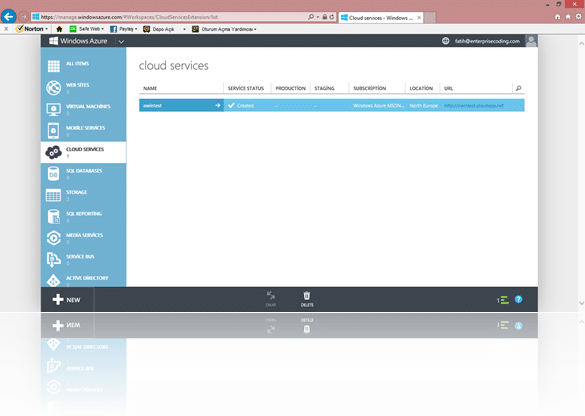The height and width of the screenshot is (416, 585).
Task: Select the Storage table icon
Action: [x=53, y=195]
